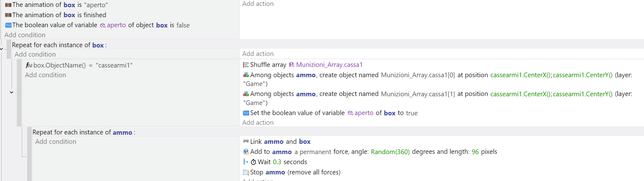Screen dimensions: 644x181
Task: Click the permanent force action icon
Action: coord(246,152)
